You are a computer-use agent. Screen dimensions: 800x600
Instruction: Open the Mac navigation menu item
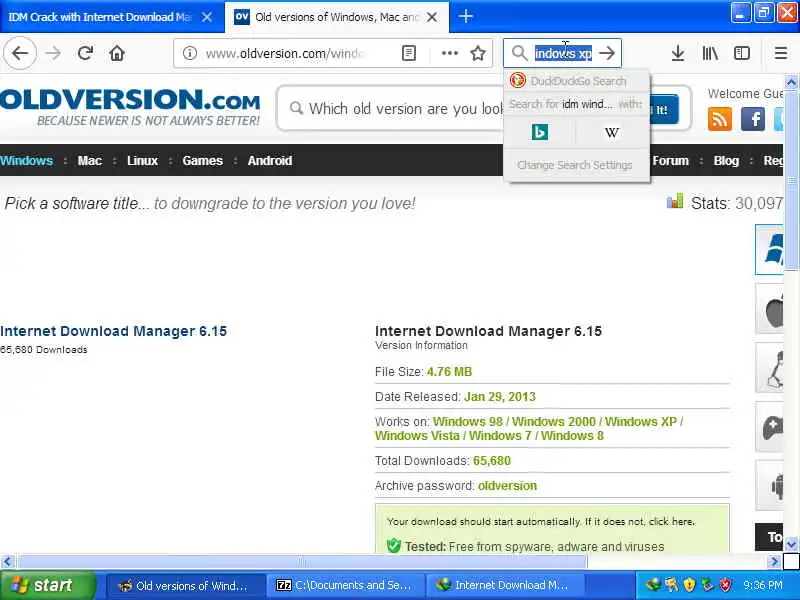click(x=89, y=160)
